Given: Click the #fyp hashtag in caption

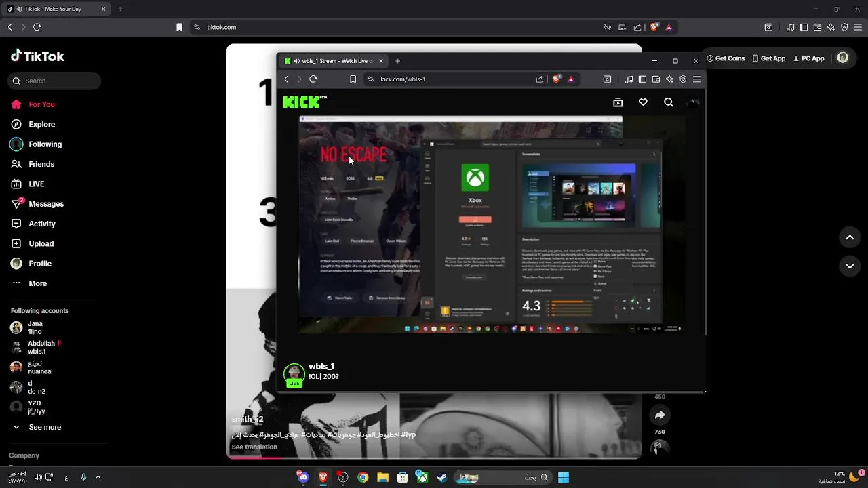Looking at the screenshot, I should 408,435.
